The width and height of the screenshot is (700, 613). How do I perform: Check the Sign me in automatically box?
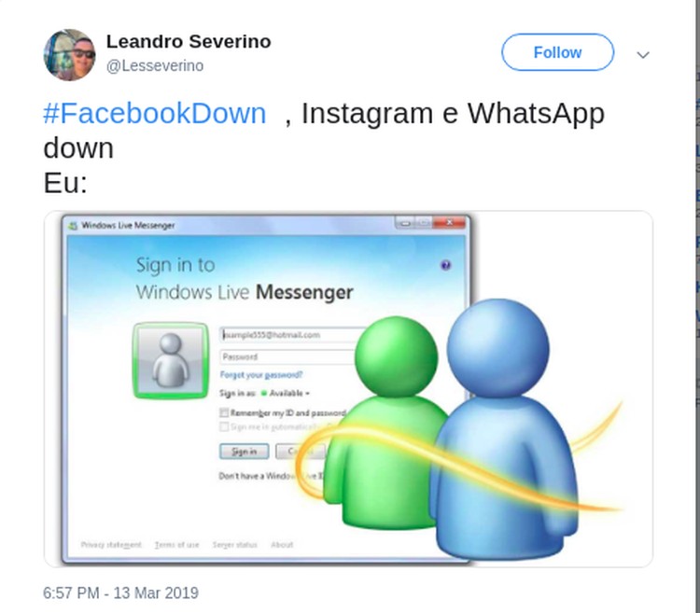[x=224, y=427]
